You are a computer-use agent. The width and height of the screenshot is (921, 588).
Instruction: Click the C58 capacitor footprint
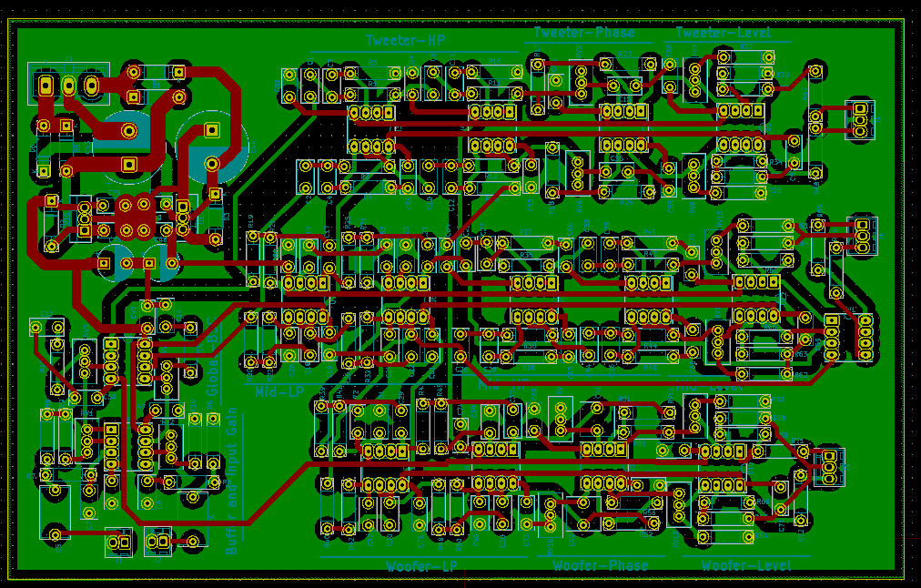click(670, 76)
